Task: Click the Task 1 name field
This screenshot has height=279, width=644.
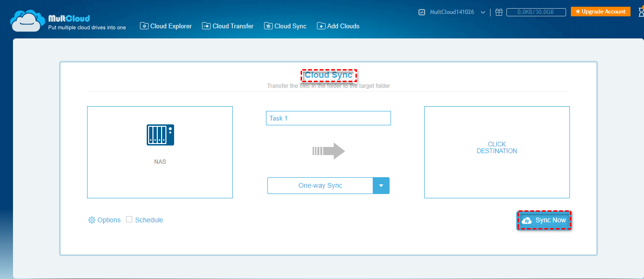Action: (328, 118)
